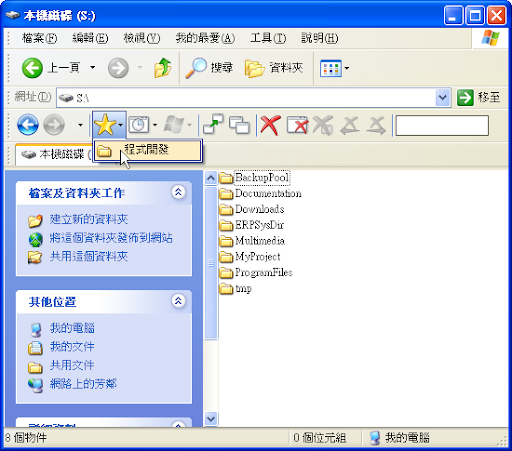Open the 我的最愛(A) menu

coord(205,38)
